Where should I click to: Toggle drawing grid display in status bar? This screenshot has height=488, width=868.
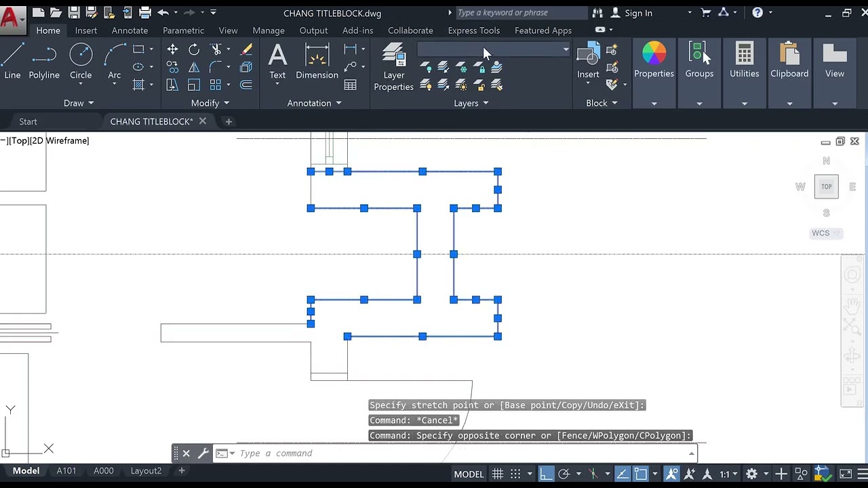coord(498,474)
